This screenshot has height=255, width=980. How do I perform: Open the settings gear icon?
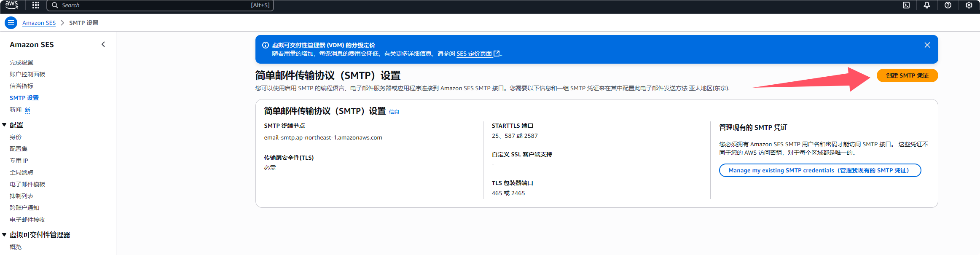click(x=969, y=5)
